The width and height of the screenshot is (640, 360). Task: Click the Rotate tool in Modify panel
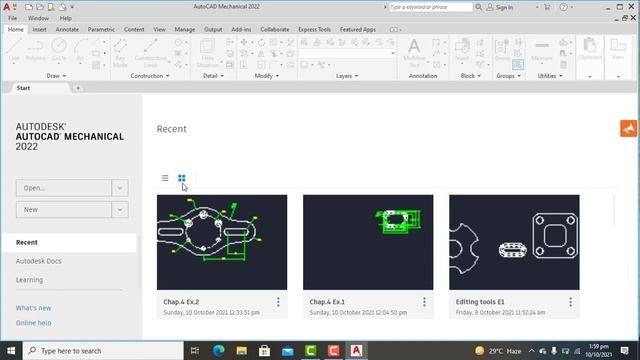click(x=261, y=42)
